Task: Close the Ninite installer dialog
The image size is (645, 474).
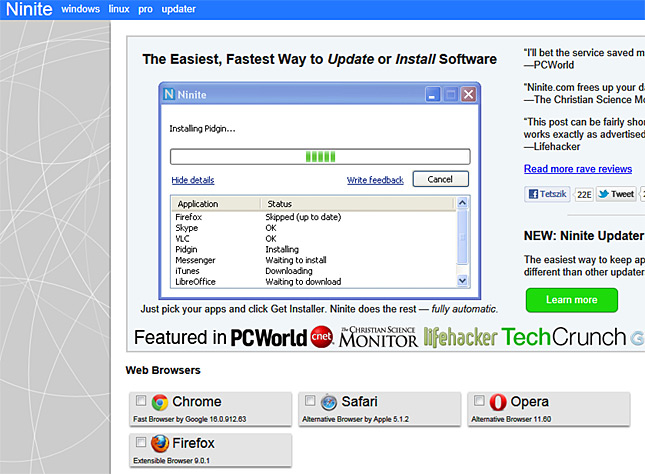Action: pos(468,94)
